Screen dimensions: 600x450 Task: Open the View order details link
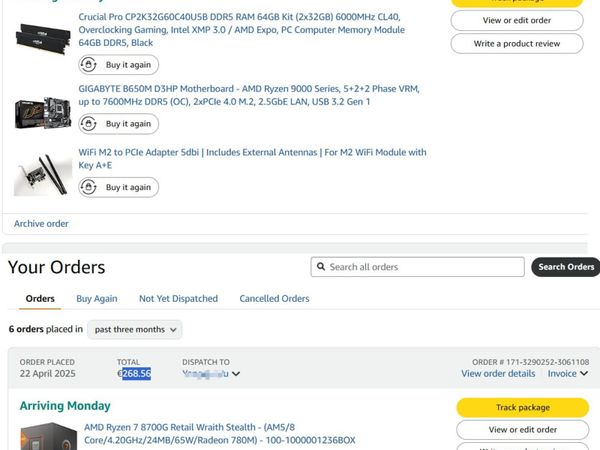click(498, 374)
